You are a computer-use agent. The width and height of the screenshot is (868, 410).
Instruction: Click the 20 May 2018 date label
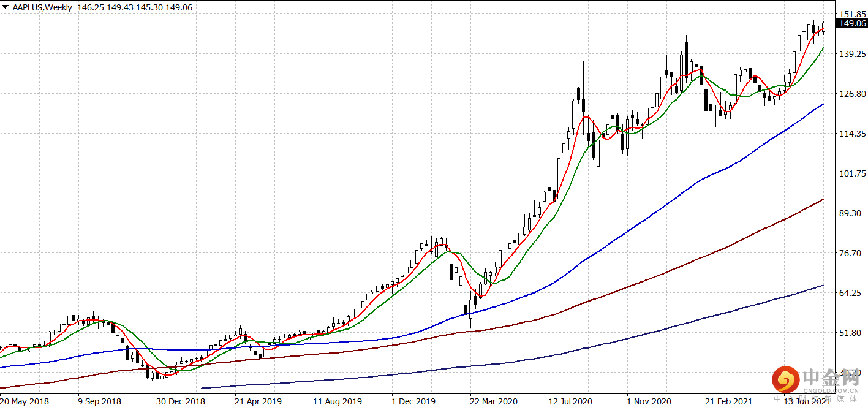pyautogui.click(x=25, y=401)
